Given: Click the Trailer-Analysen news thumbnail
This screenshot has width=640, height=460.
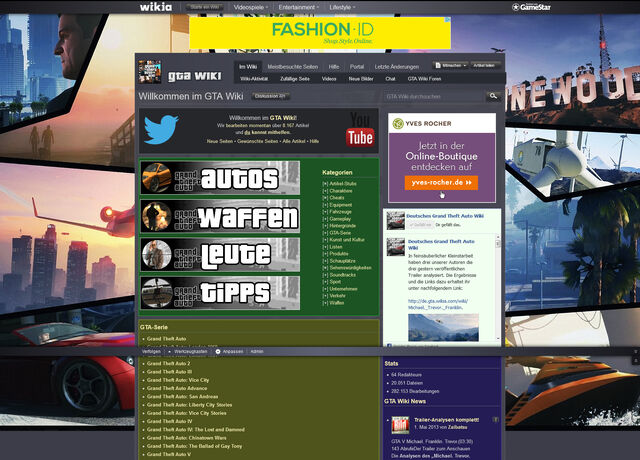Looking at the screenshot, I should click(x=400, y=425).
